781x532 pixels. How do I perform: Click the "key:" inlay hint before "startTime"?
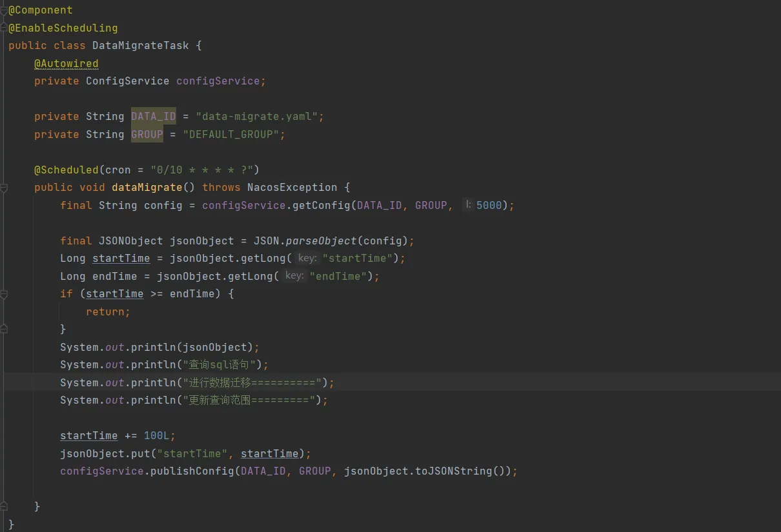tap(307, 258)
